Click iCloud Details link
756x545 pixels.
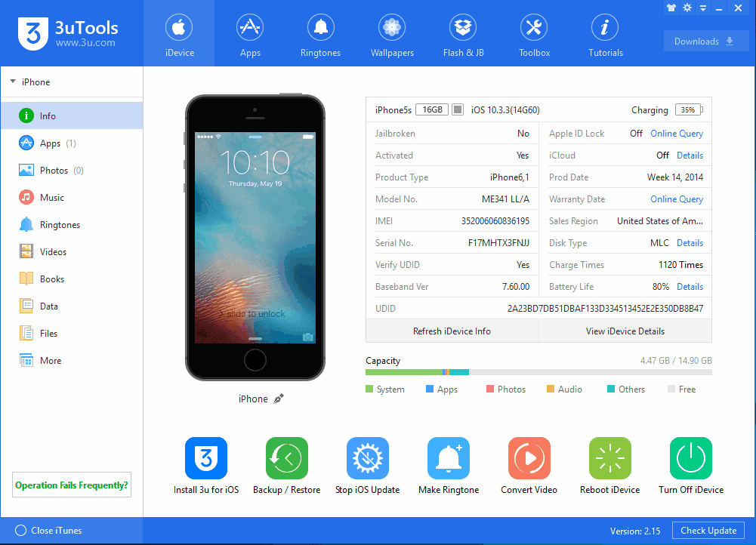(690, 155)
